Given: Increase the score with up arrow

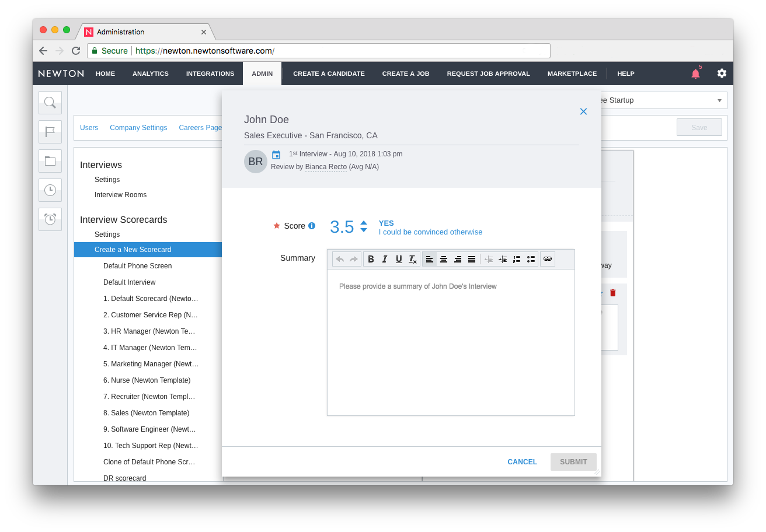Looking at the screenshot, I should coord(364,222).
